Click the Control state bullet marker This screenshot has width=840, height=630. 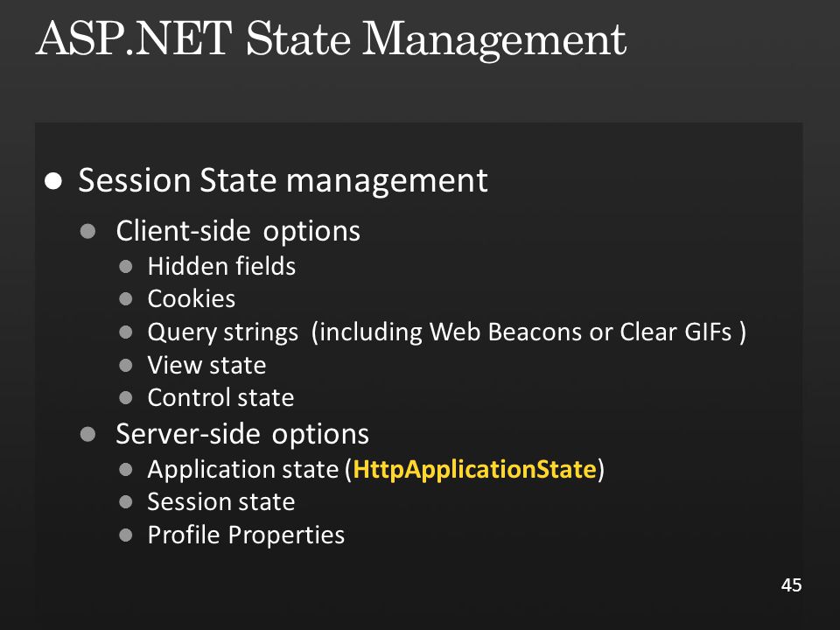(x=126, y=397)
